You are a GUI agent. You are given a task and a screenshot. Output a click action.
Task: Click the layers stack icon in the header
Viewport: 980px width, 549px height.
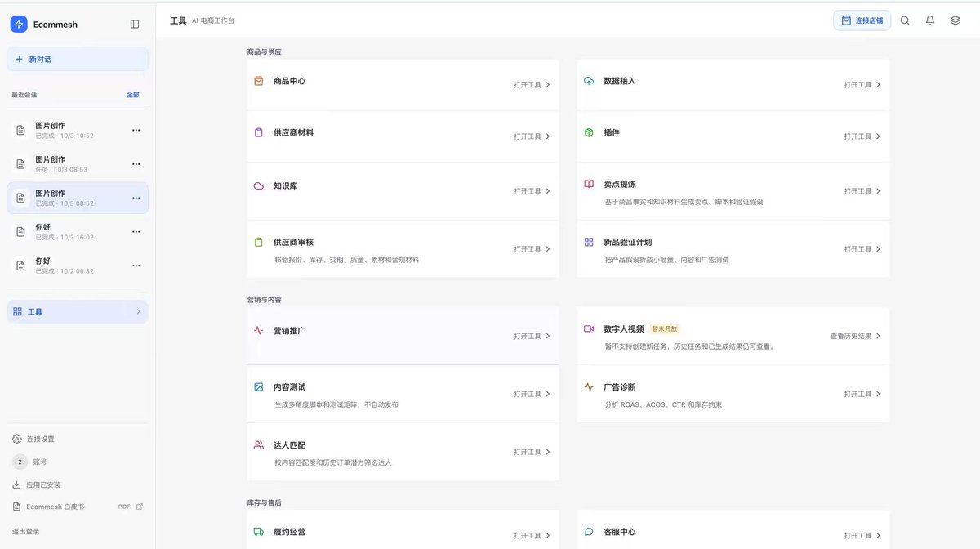[x=955, y=20]
